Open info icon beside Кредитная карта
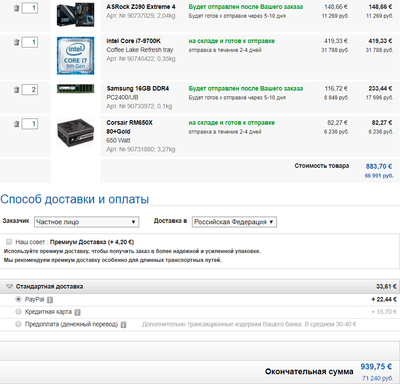The width and height of the screenshot is (400, 384). (77, 312)
